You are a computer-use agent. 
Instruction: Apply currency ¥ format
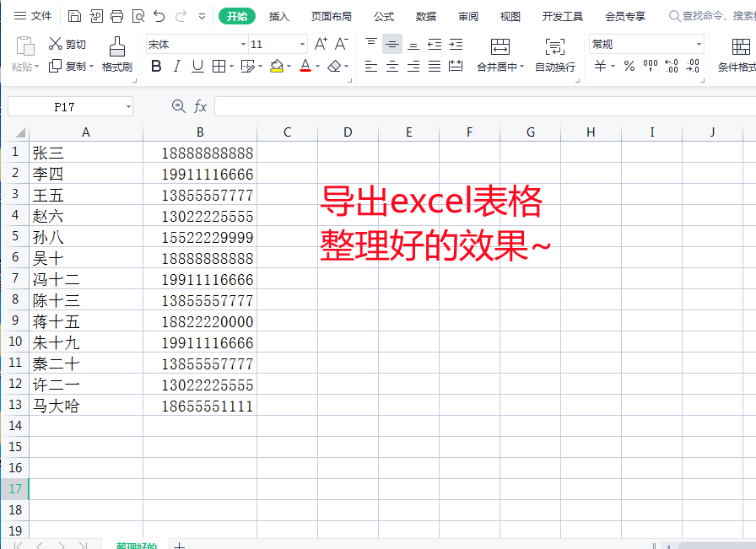click(x=600, y=66)
